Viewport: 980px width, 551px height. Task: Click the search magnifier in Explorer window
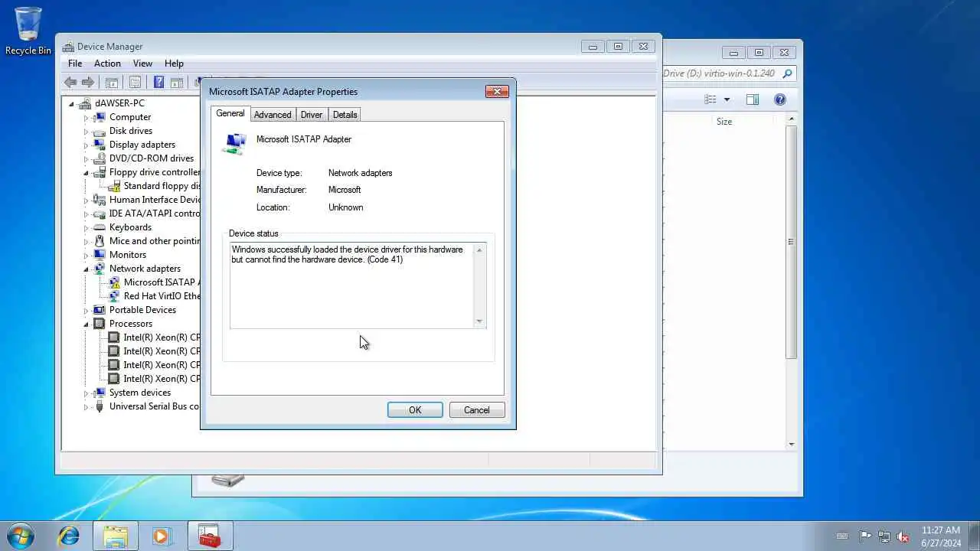click(787, 73)
